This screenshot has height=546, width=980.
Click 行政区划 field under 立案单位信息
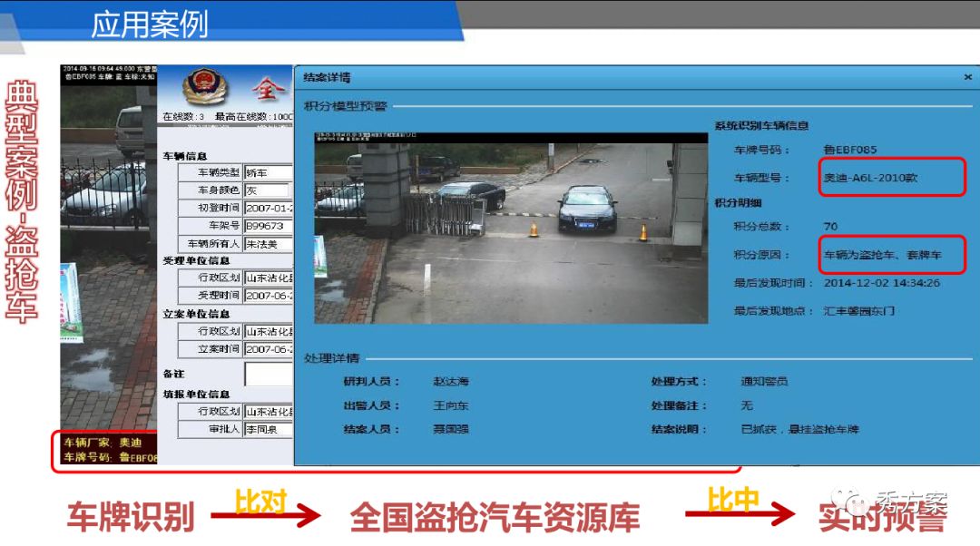[268, 331]
